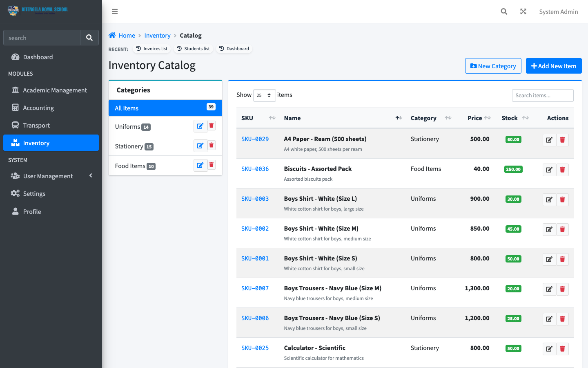
Task: Open recent Dashboard shortcut
Action: coord(234,49)
